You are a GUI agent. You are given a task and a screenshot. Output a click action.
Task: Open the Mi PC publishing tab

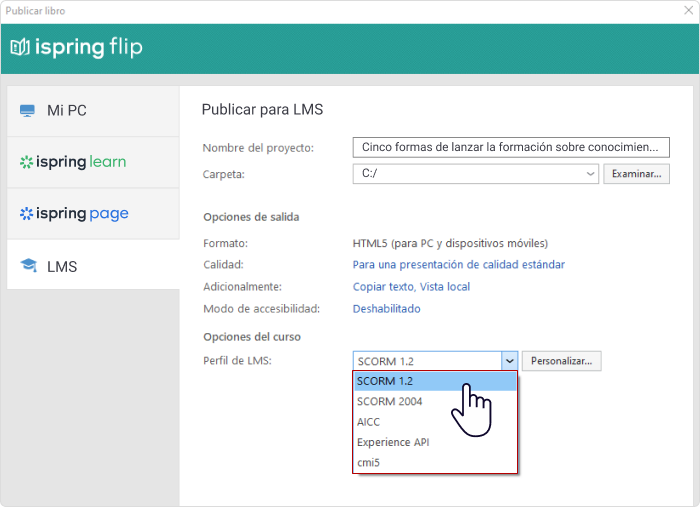click(x=93, y=111)
